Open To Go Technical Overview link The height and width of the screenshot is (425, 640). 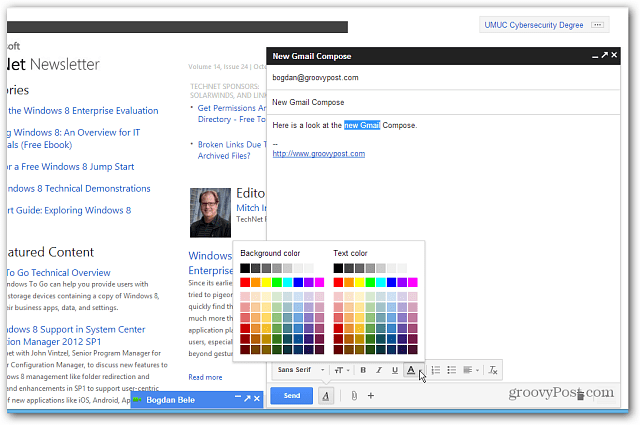[59, 273]
